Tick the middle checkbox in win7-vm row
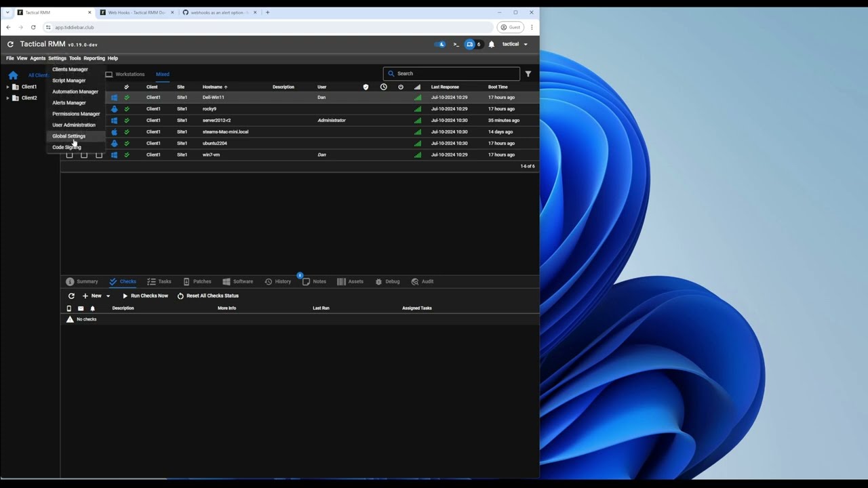The width and height of the screenshot is (868, 488). pyautogui.click(x=84, y=155)
